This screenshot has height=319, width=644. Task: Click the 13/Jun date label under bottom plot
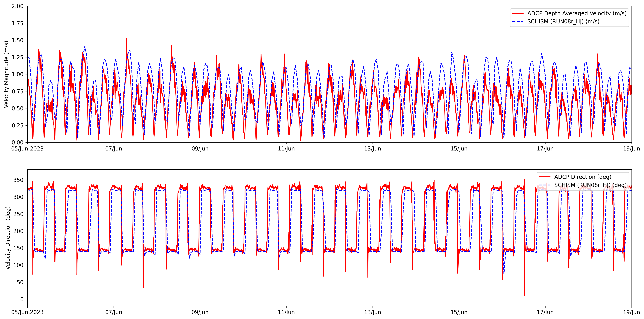(x=373, y=312)
